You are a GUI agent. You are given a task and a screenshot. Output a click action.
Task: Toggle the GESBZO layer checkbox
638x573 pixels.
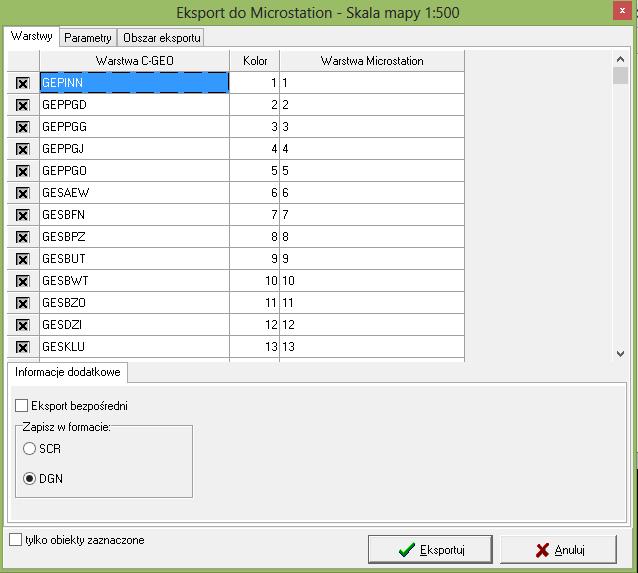(x=22, y=303)
